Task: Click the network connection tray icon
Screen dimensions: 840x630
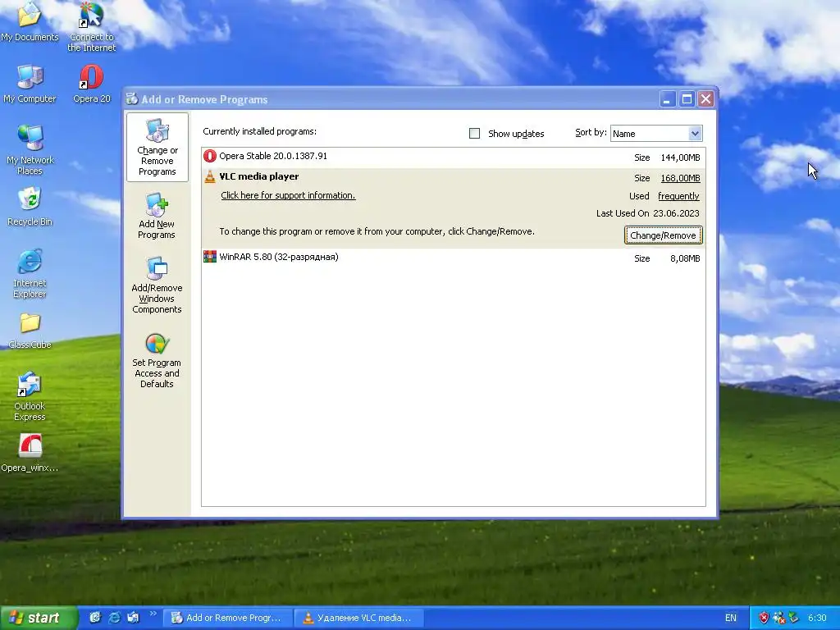Action: 779,618
